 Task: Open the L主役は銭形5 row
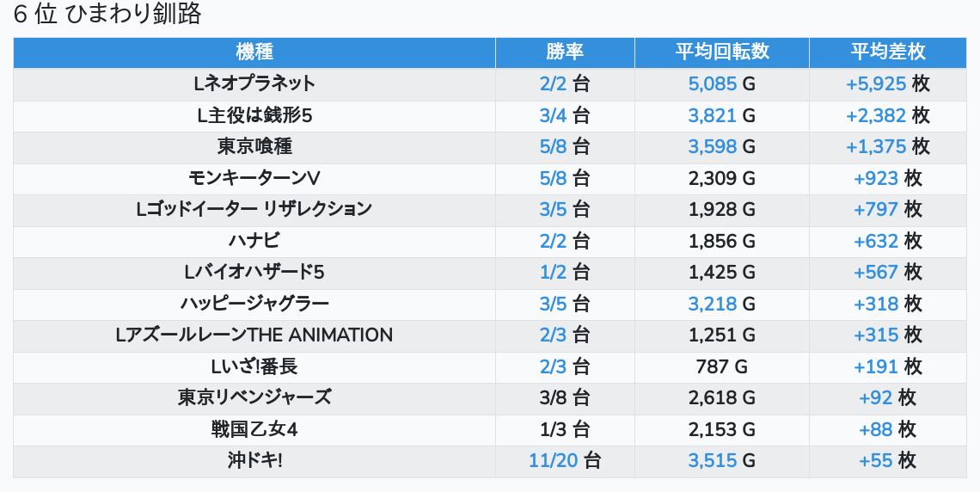coord(254,115)
